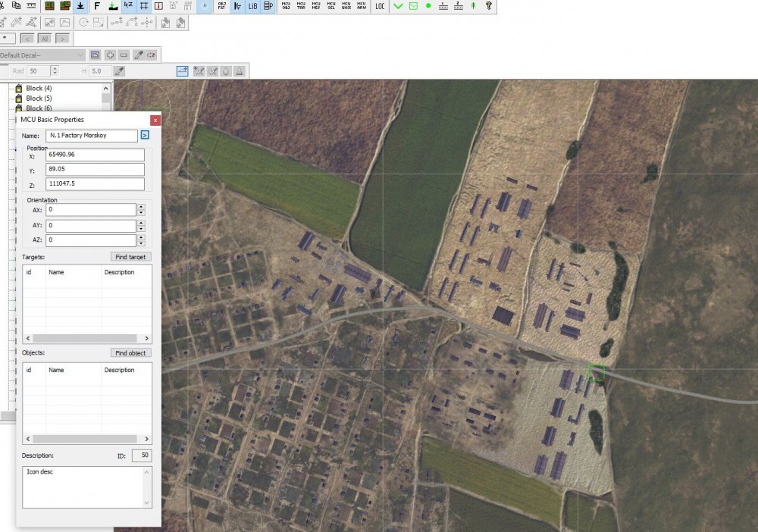Pick the eyedropper next to H field
The height and width of the screenshot is (532, 758).
[119, 71]
